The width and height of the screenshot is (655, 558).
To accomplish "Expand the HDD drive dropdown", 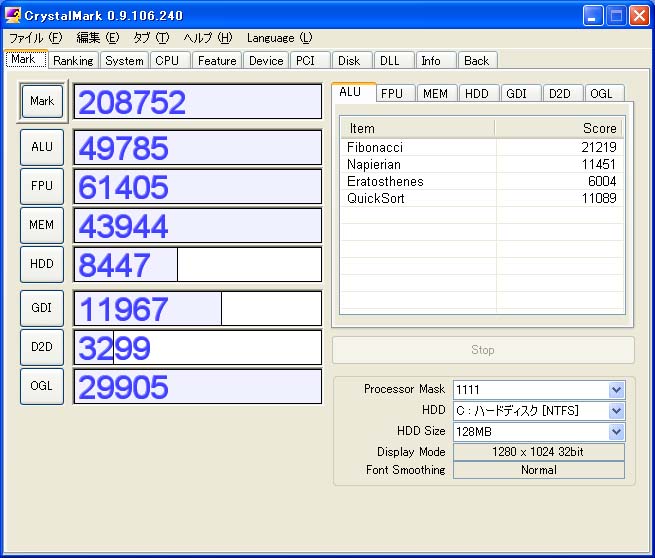I will [x=617, y=411].
